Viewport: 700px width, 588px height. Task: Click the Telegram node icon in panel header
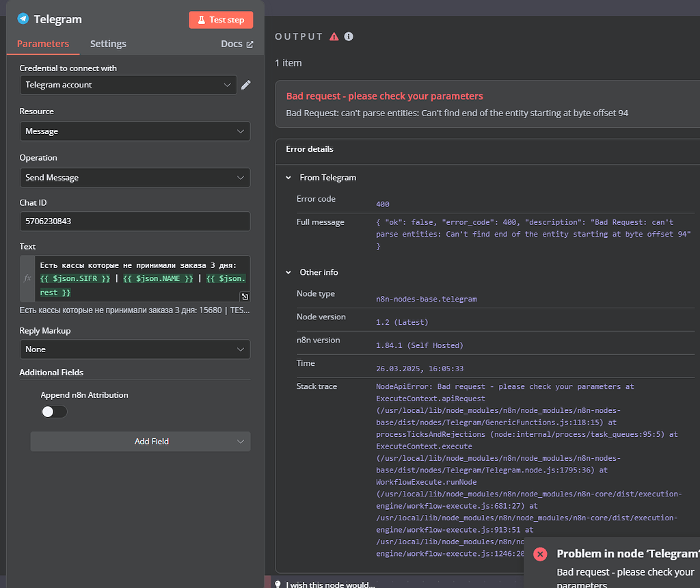click(x=21, y=19)
